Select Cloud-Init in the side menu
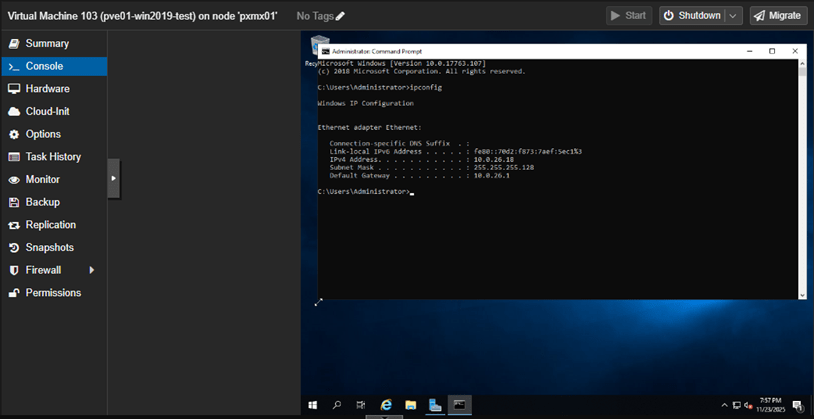The height and width of the screenshot is (419, 814). [x=47, y=111]
